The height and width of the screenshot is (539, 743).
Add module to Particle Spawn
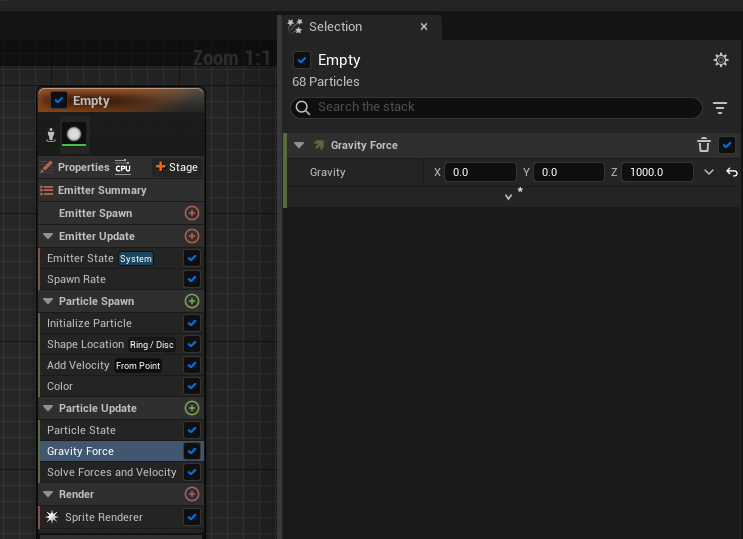pyautogui.click(x=192, y=301)
